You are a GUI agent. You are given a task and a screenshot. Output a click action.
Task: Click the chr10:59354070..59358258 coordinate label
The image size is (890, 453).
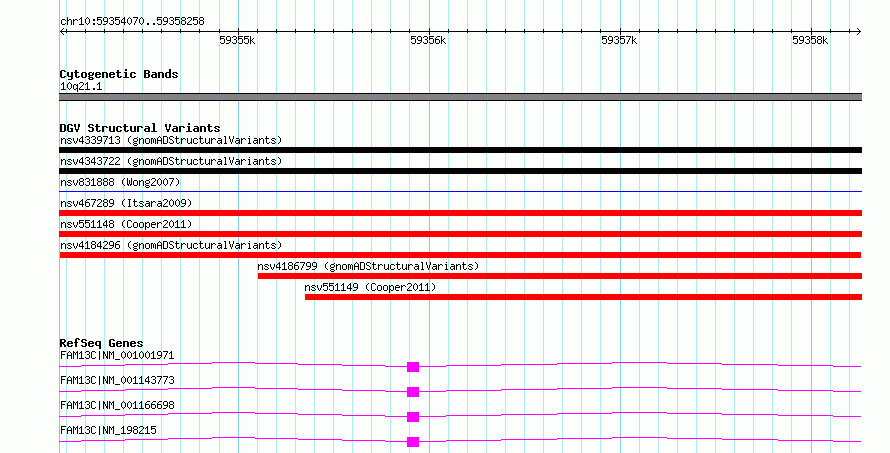point(132,22)
